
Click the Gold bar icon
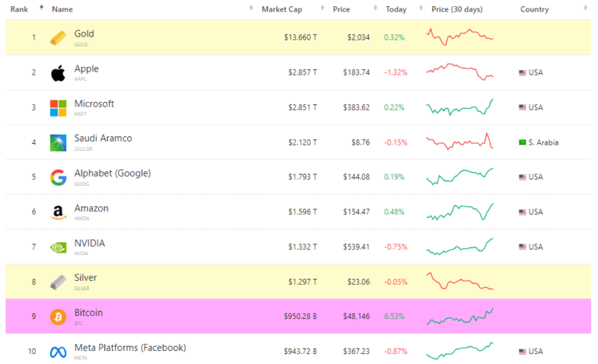(x=58, y=38)
